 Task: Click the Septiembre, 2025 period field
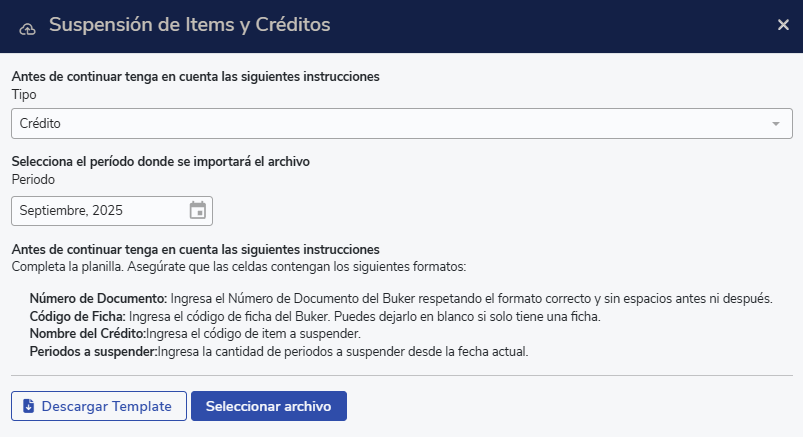point(100,211)
